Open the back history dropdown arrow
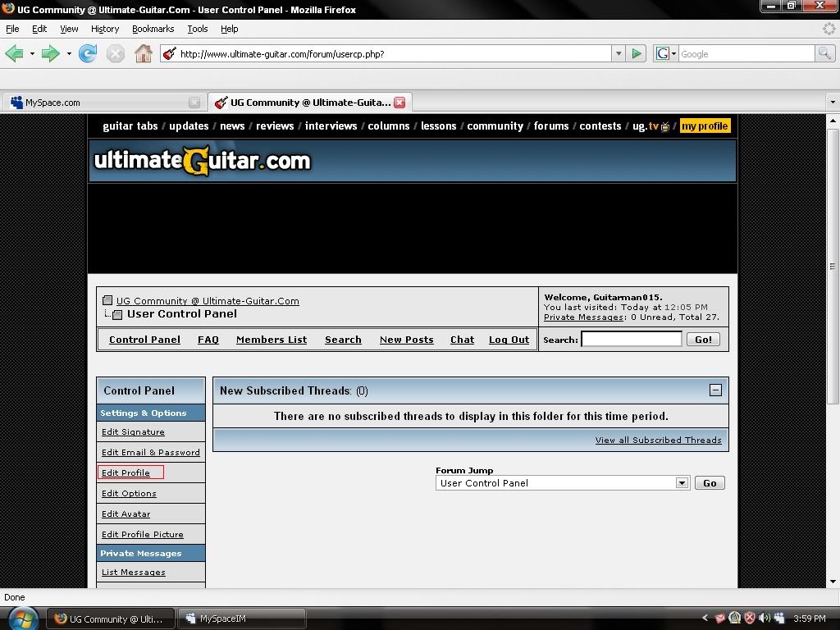This screenshot has width=840, height=630. pyautogui.click(x=32, y=53)
